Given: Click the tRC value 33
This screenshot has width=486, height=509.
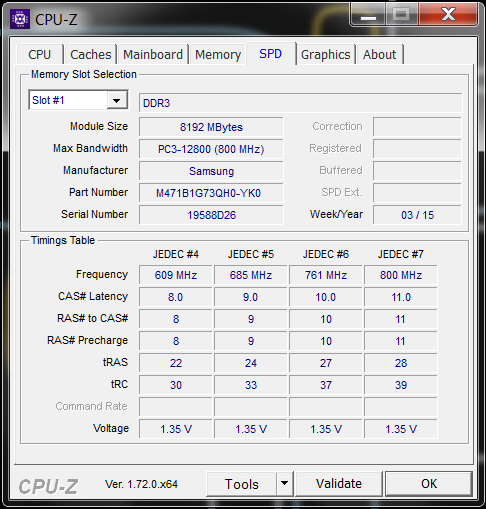Looking at the screenshot, I should (251, 385).
